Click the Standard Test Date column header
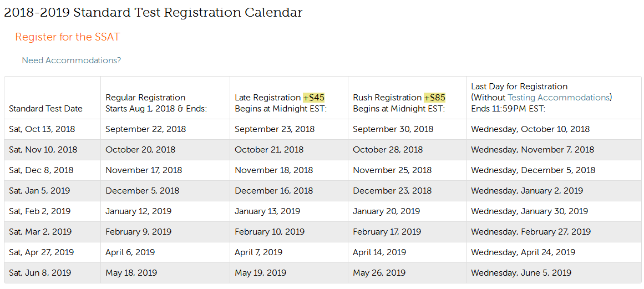 [x=45, y=109]
